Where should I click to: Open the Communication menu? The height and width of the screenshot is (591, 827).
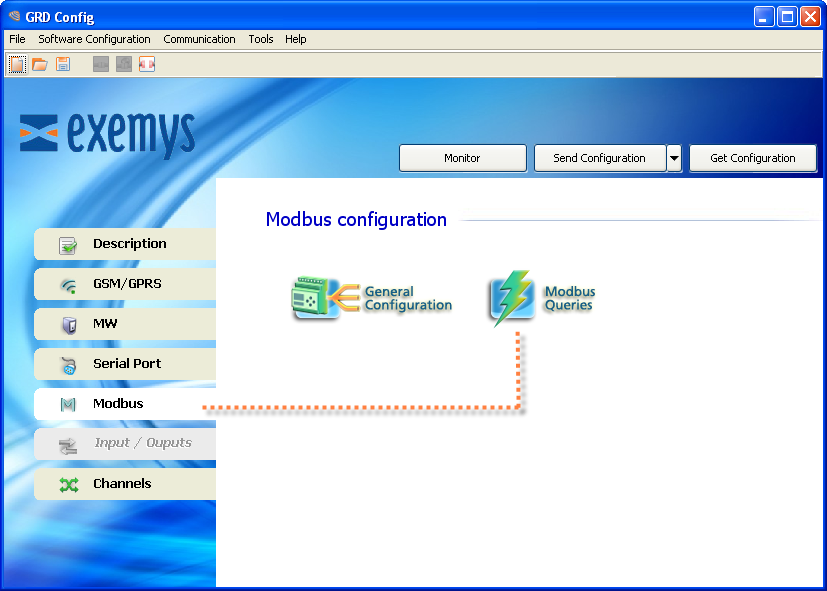(x=199, y=39)
